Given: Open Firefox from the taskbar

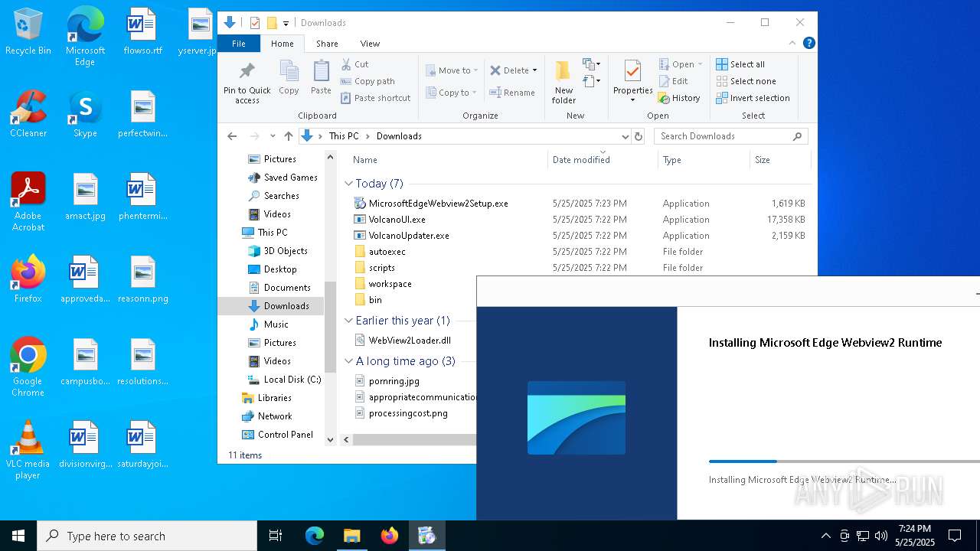Looking at the screenshot, I should [389, 536].
